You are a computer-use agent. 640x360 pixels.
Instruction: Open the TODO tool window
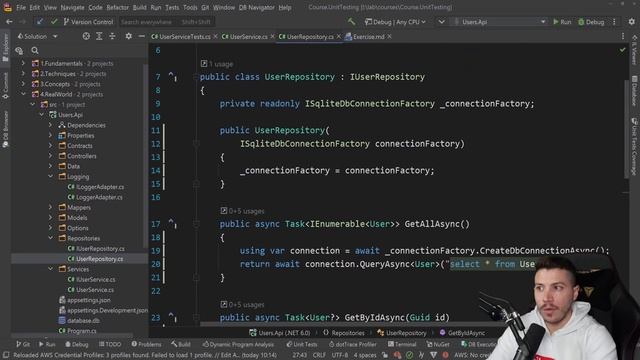(110, 344)
